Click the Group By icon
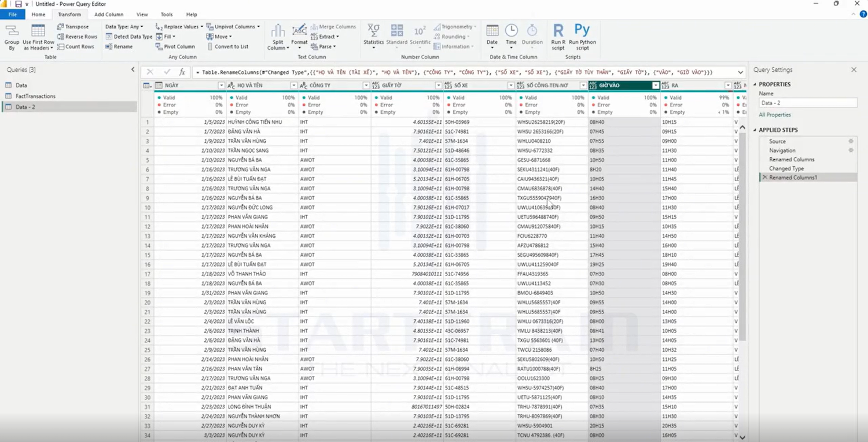This screenshot has width=868, height=442. [x=12, y=38]
